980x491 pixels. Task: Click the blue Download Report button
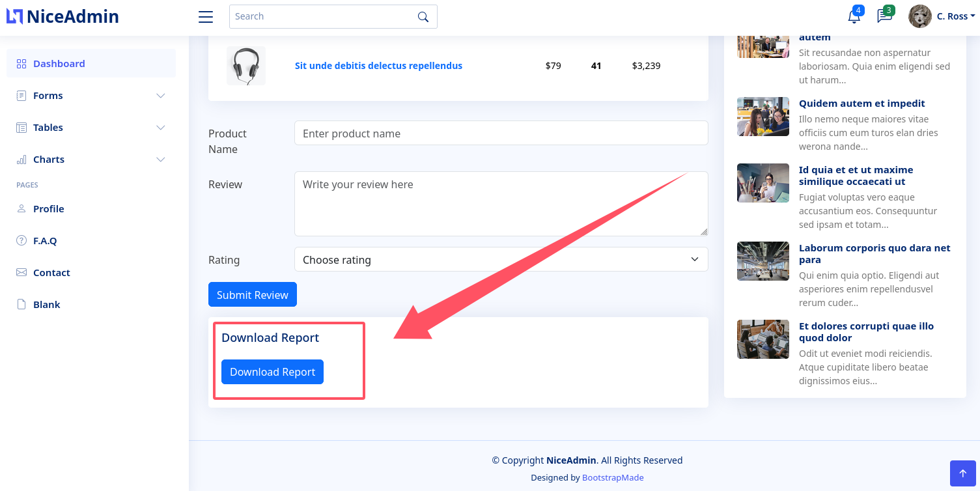coord(272,372)
